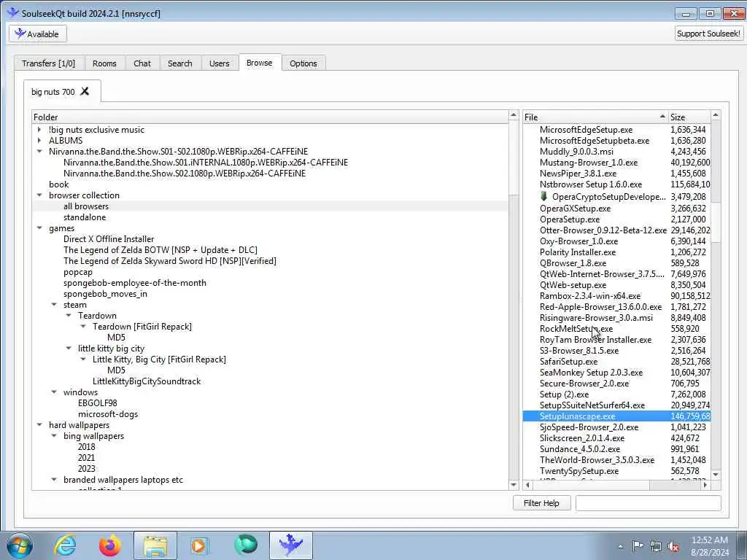Select the file SafariSetup.exe
The width and height of the screenshot is (747, 560).
coord(569,362)
